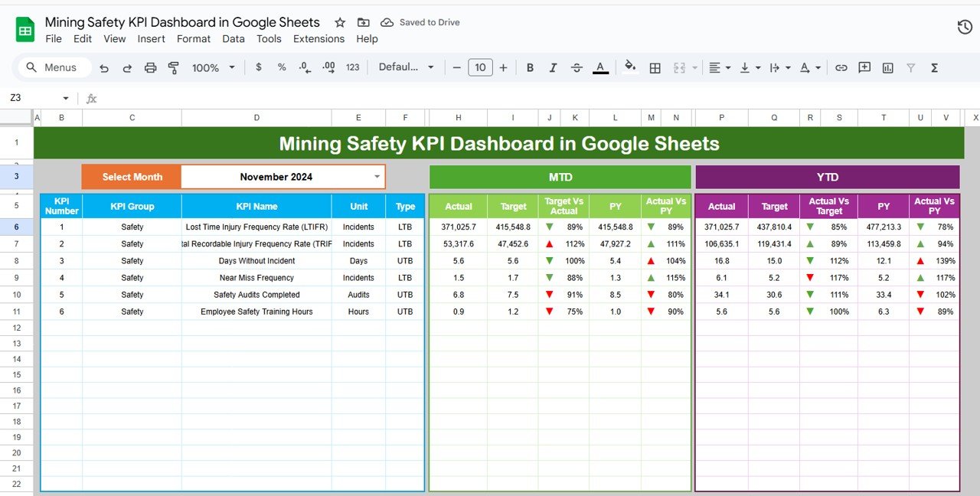Open the Functions (Σ) menu
Viewport: 980px width, 496px height.
[x=934, y=67]
